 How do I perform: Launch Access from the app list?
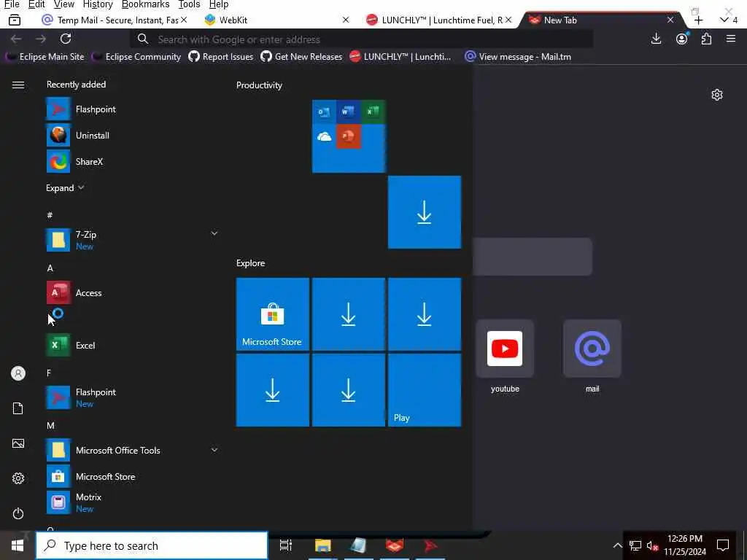coord(131,293)
